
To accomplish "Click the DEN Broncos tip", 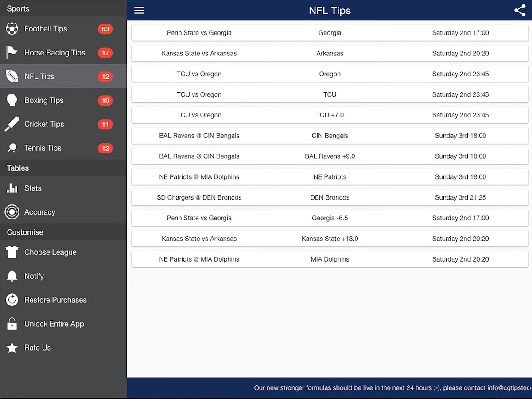I will (330, 197).
